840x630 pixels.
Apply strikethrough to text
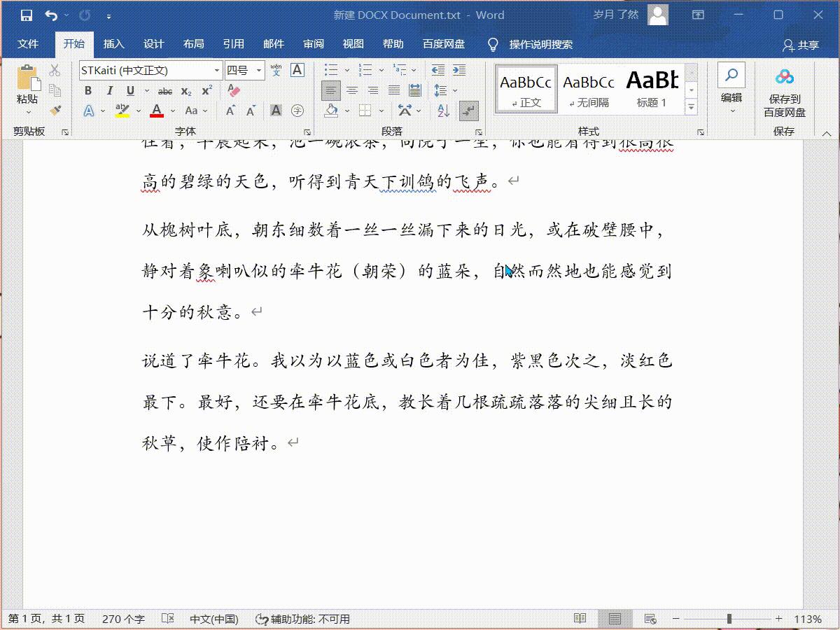coord(165,90)
